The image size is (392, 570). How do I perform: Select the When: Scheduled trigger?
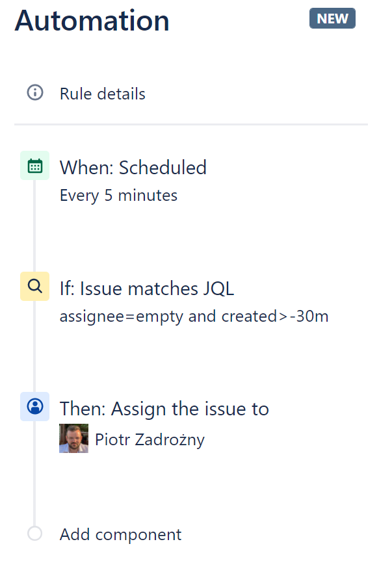[x=133, y=167]
